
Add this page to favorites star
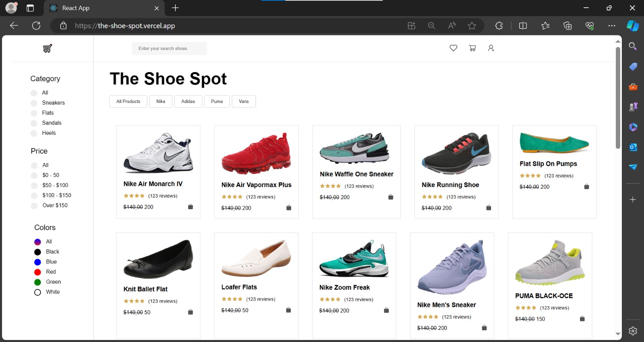point(472,26)
